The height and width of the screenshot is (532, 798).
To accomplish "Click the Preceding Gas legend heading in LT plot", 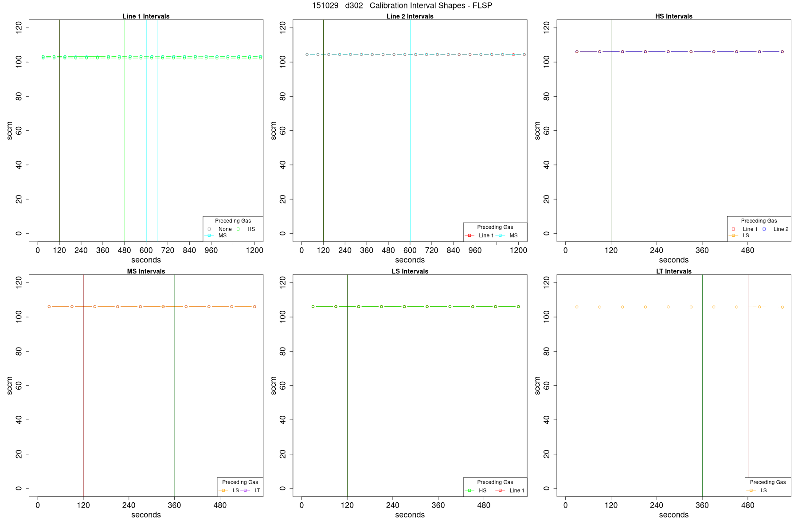I will click(x=768, y=482).
